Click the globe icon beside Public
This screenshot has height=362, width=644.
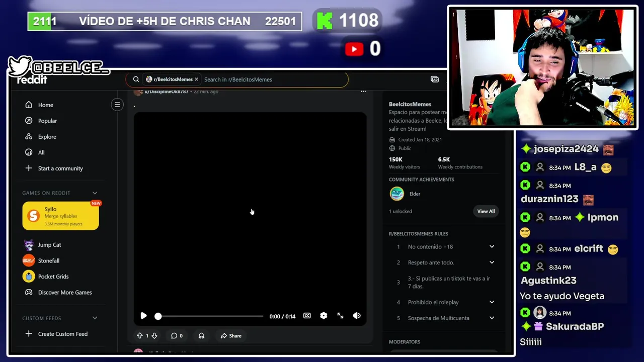tap(392, 148)
